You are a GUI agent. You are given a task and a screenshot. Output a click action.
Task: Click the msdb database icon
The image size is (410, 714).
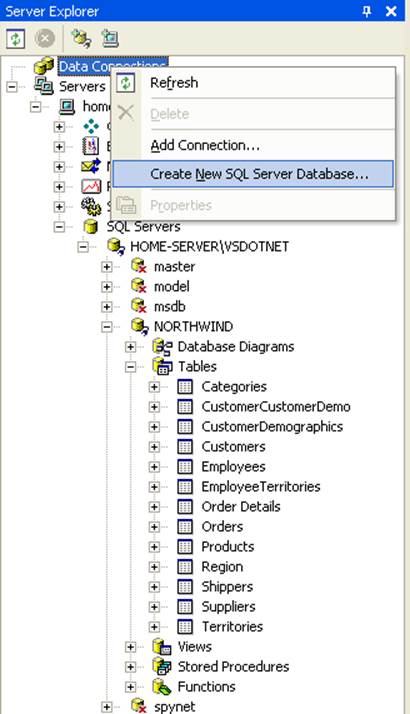[138, 306]
